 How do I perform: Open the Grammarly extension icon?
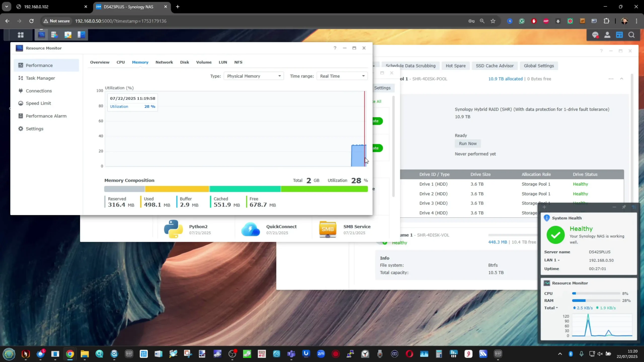tap(522, 21)
